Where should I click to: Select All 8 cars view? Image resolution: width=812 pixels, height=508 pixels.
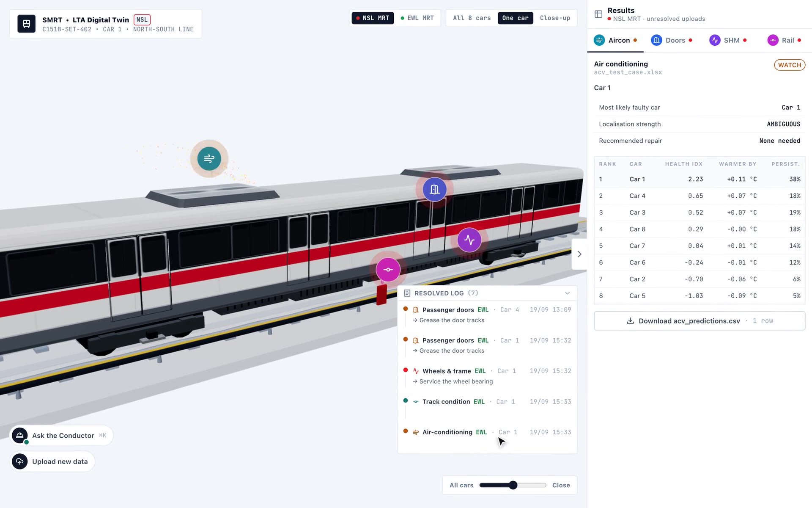tap(472, 18)
